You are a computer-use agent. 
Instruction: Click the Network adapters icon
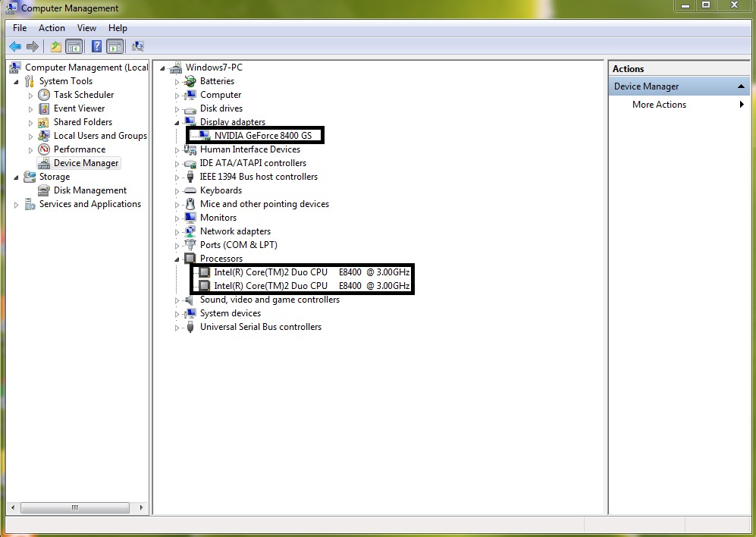click(x=190, y=231)
